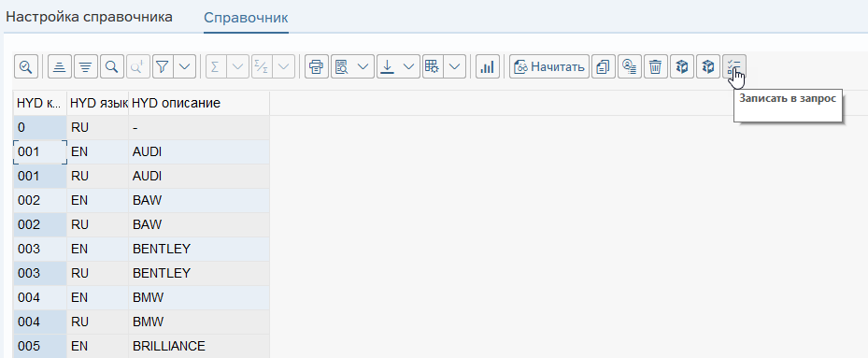Click RU language cell in row 0
Image resolution: width=868 pixels, height=358 pixels.
pyautogui.click(x=98, y=127)
